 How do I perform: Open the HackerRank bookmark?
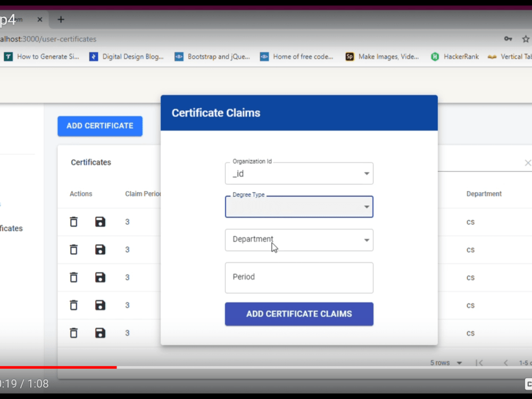[x=455, y=57]
